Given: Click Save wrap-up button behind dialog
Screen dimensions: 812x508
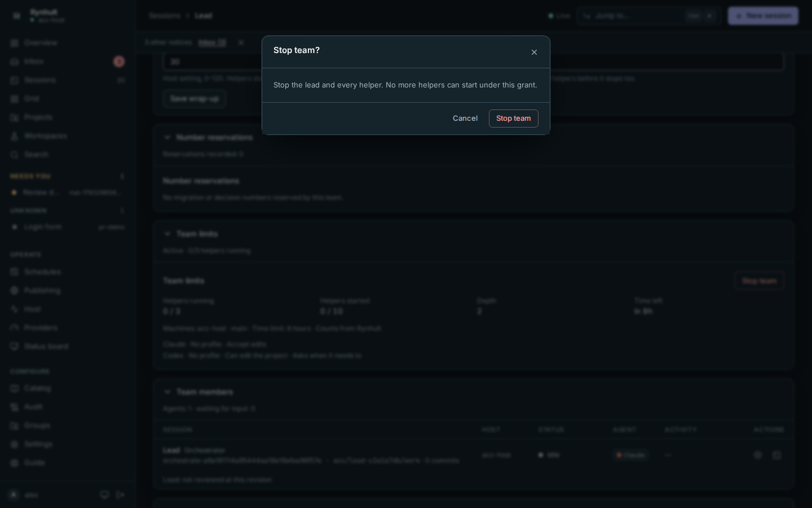Looking at the screenshot, I should click(x=195, y=99).
